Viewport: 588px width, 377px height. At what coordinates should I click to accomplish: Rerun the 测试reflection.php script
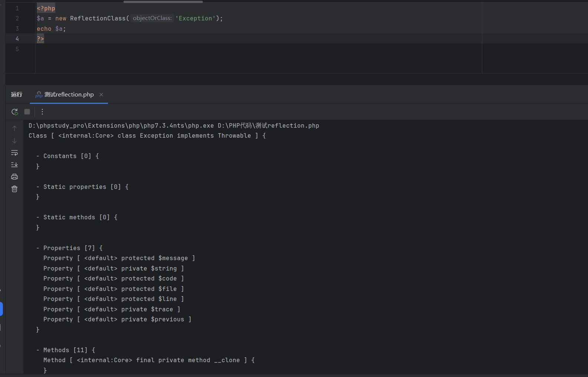14,112
